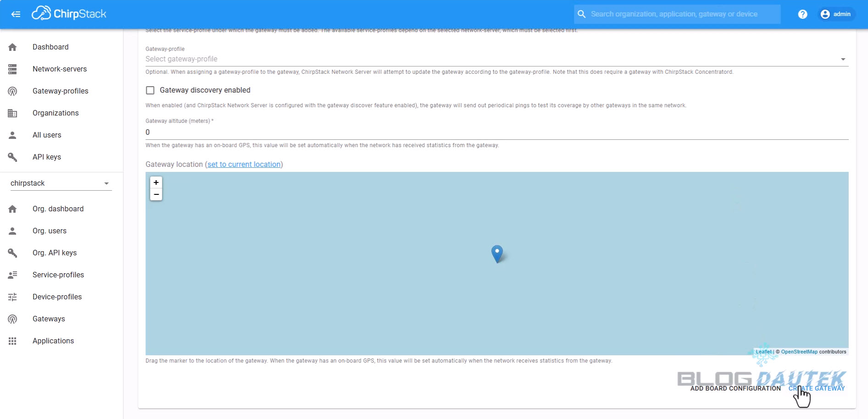The image size is (868, 419).
Task: Focus the Gateway altitude input field
Action: (x=496, y=132)
